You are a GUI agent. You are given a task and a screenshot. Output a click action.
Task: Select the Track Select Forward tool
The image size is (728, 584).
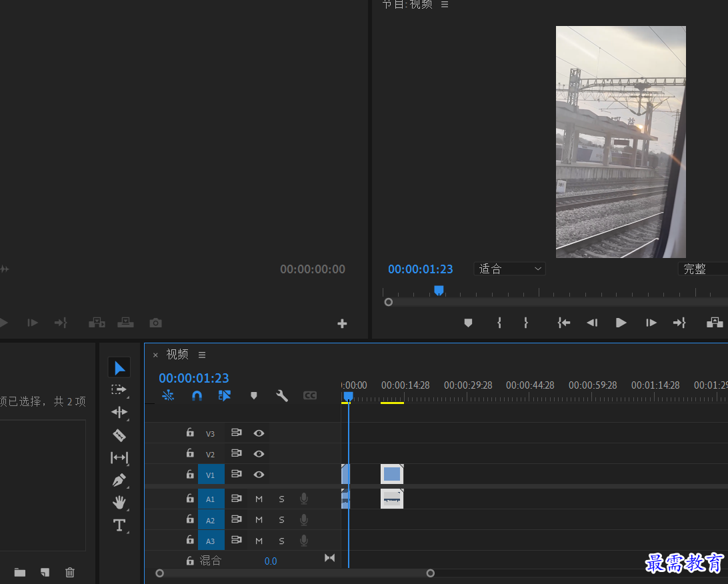tap(119, 389)
